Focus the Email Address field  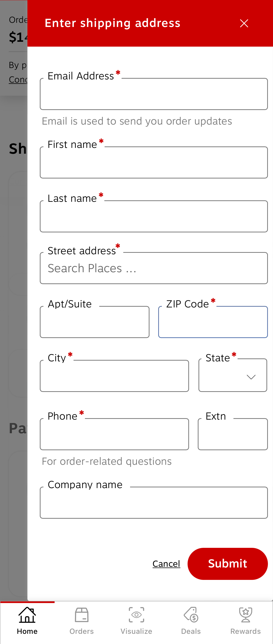tap(154, 94)
